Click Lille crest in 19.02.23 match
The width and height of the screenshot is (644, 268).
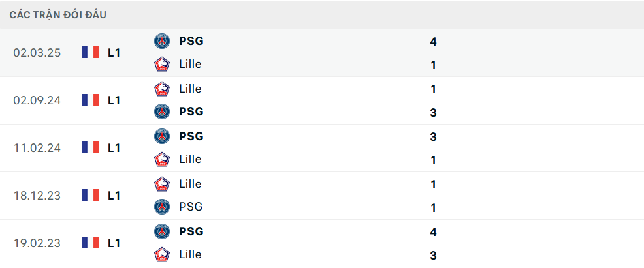(x=161, y=254)
